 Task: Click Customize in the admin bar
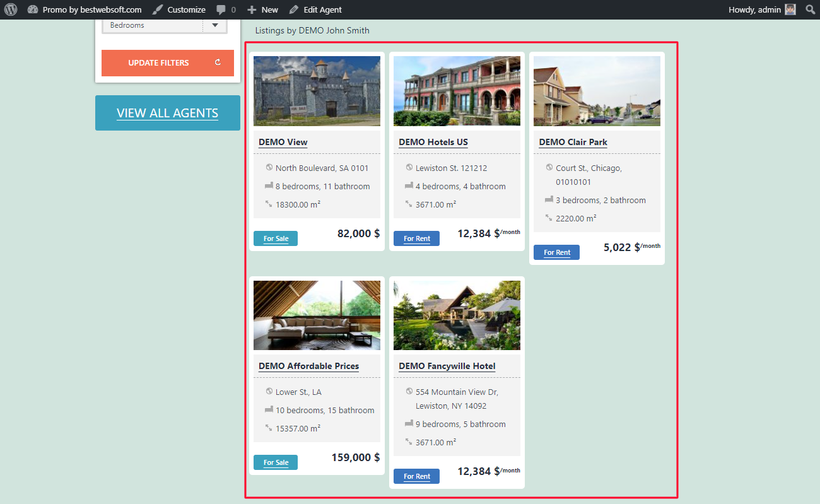(179, 9)
